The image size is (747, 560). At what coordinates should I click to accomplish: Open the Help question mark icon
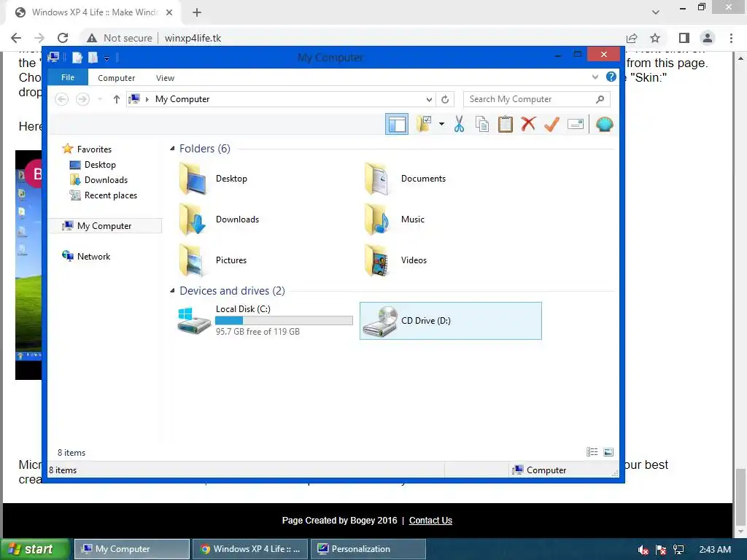(x=611, y=77)
